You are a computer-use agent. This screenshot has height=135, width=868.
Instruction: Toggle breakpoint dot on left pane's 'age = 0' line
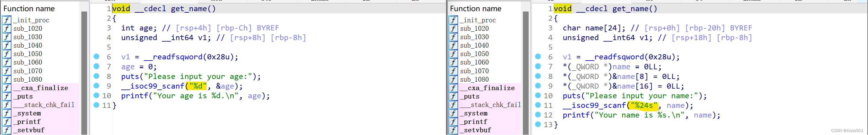click(96, 66)
